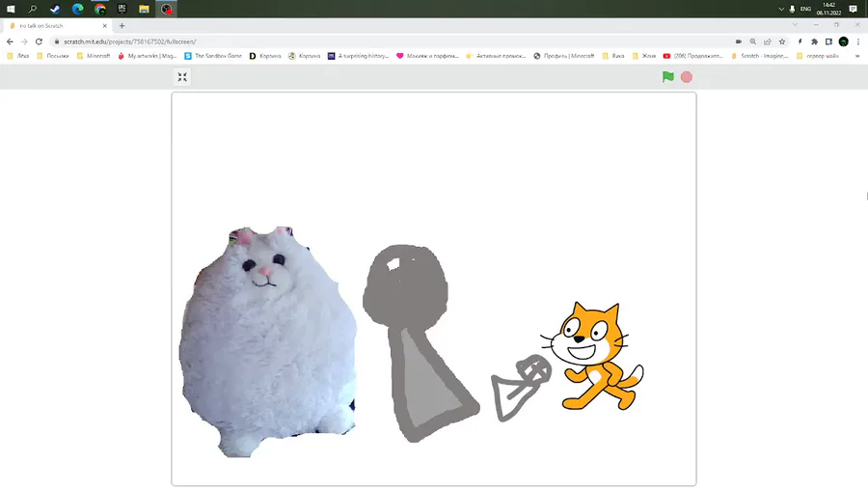Open Steam from the taskbar
868x488 pixels.
point(55,9)
